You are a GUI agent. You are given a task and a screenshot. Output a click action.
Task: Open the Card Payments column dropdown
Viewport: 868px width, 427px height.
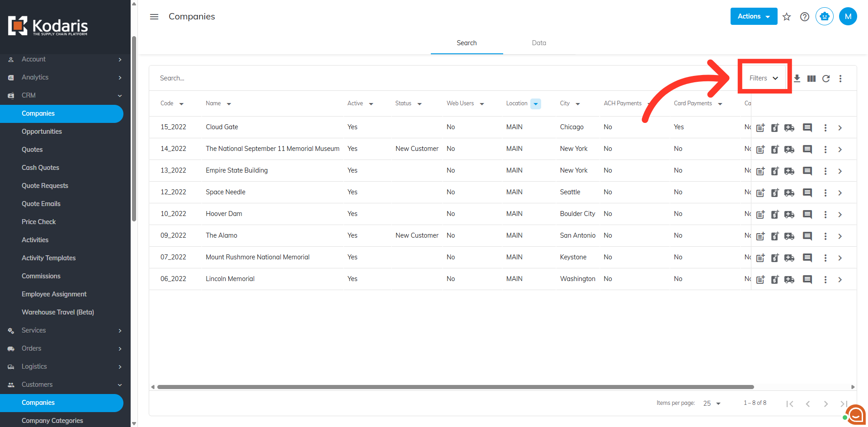coord(720,104)
